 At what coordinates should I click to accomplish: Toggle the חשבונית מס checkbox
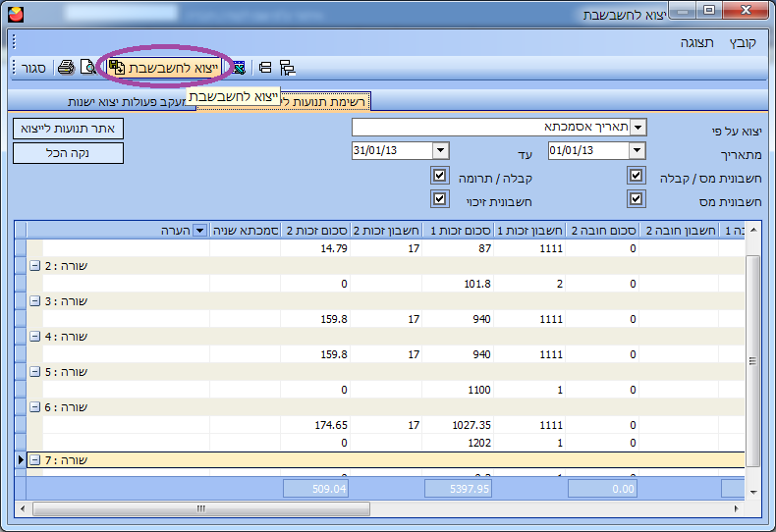click(637, 199)
